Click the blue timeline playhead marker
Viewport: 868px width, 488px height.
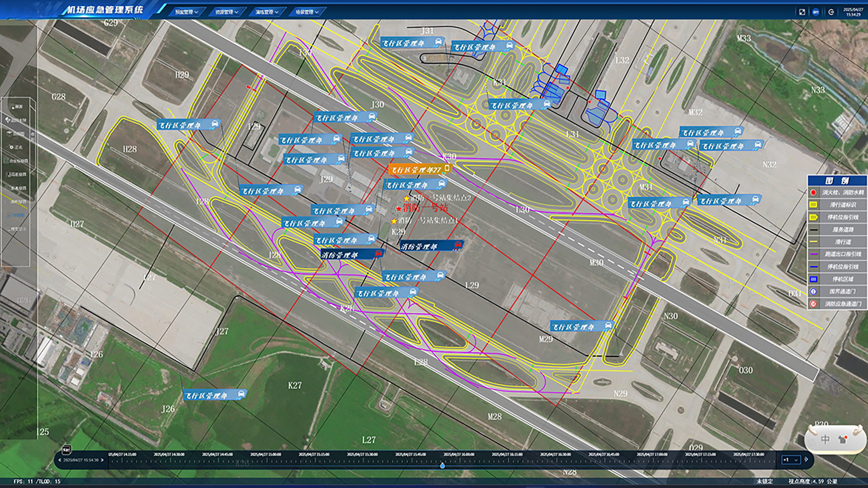442,466
